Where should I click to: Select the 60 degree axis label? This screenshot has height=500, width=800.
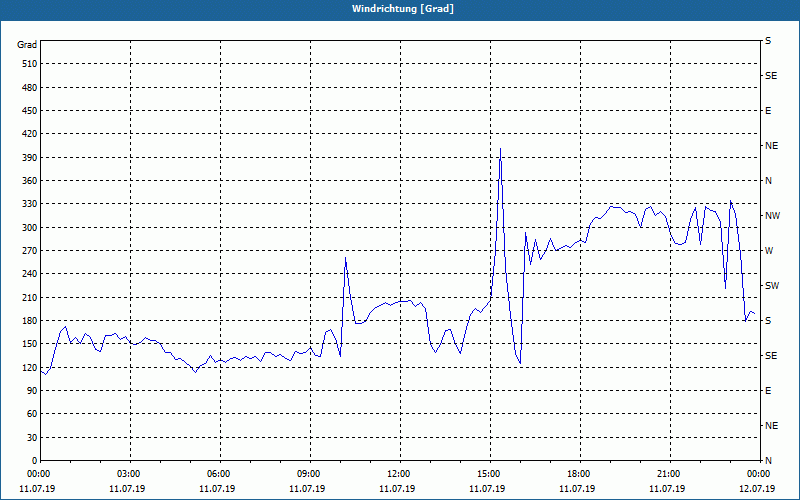[32, 414]
